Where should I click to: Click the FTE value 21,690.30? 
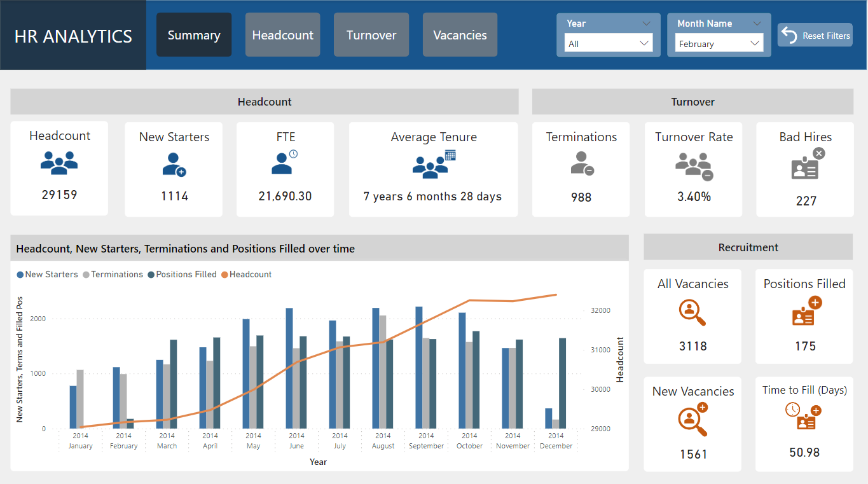coord(285,197)
